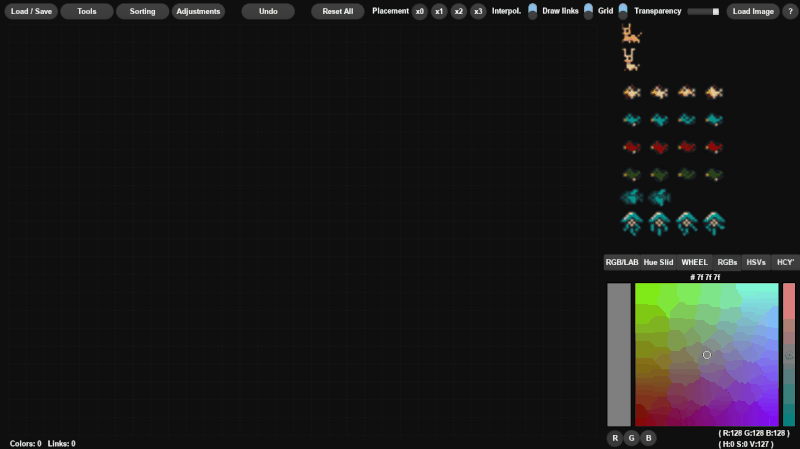Click the hex value #7f7f7f text
800x449 pixels.
pos(705,277)
